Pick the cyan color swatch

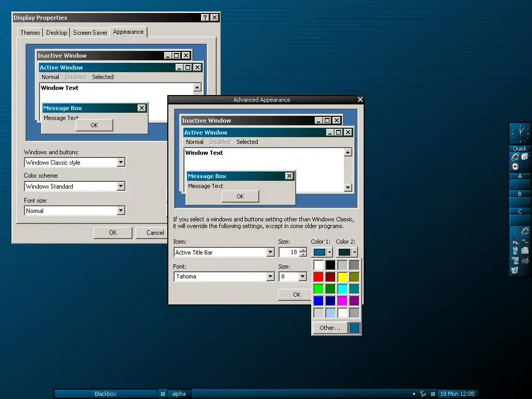tap(342, 289)
